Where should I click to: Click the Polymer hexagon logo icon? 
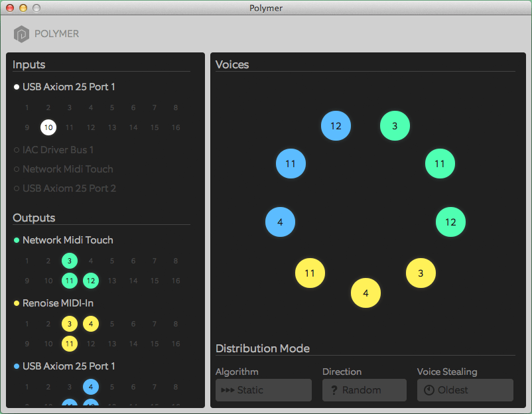pos(21,34)
